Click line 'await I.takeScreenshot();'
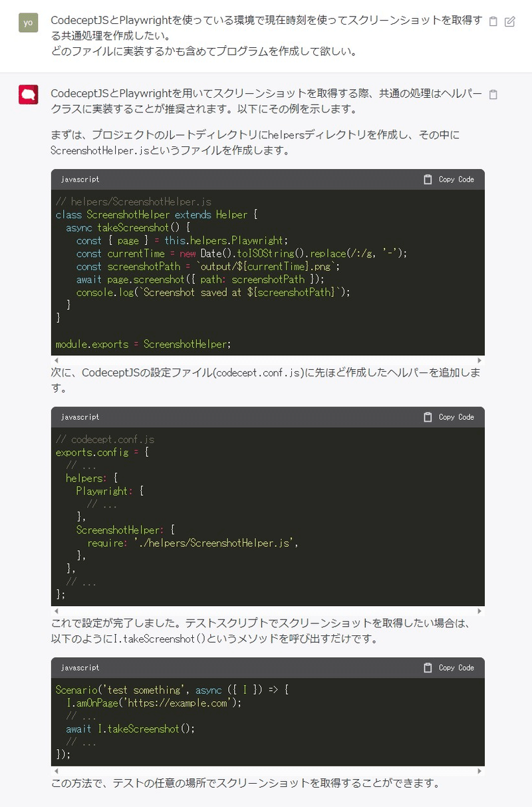The image size is (532, 807). tap(131, 728)
